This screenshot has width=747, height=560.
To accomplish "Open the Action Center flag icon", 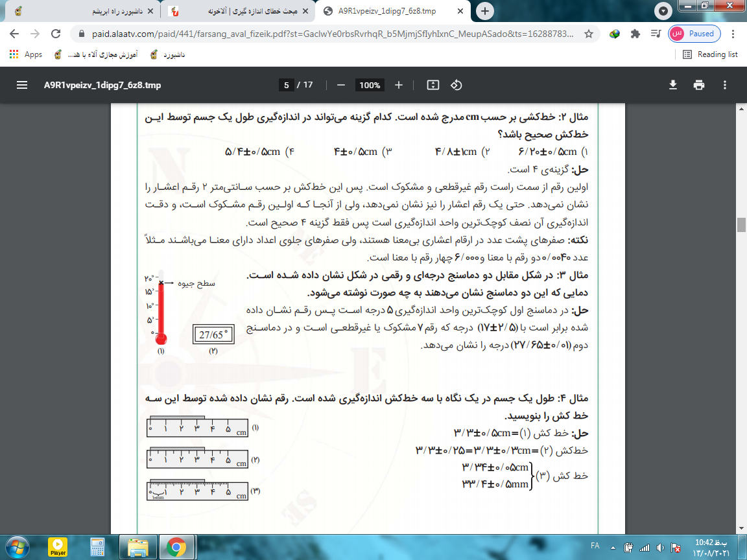I will (676, 548).
